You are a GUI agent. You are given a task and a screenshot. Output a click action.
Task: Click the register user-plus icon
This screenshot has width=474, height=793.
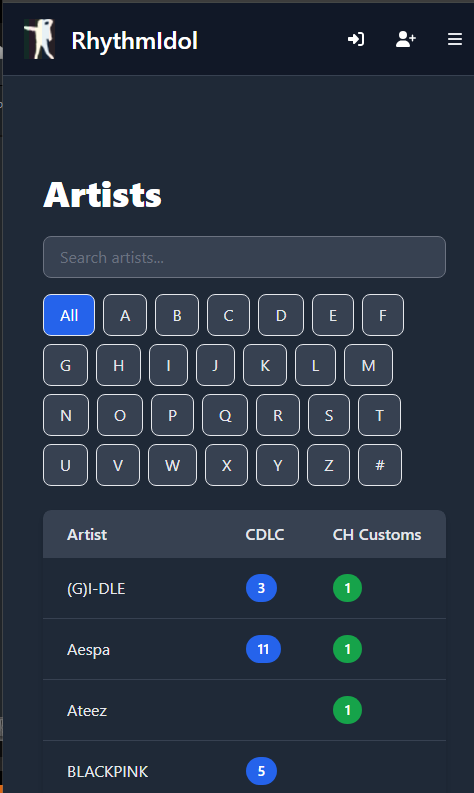[406, 39]
